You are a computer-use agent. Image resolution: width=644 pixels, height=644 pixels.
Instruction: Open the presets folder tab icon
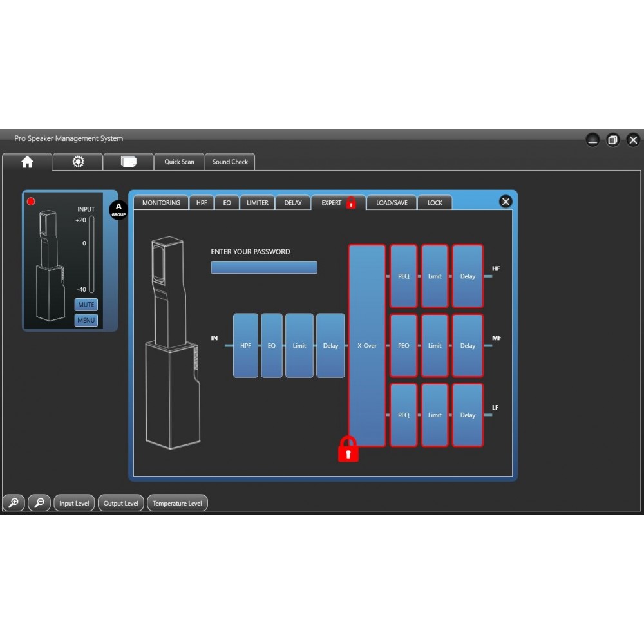click(129, 162)
